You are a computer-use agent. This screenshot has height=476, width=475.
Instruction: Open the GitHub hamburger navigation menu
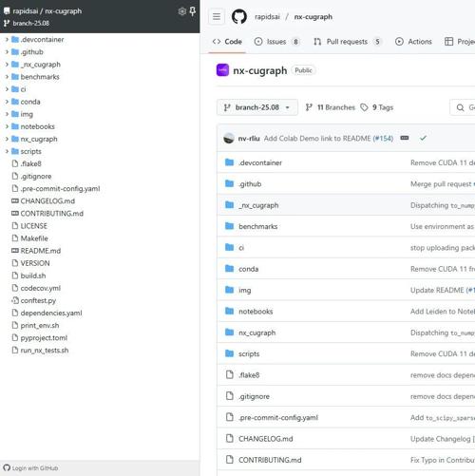click(217, 16)
